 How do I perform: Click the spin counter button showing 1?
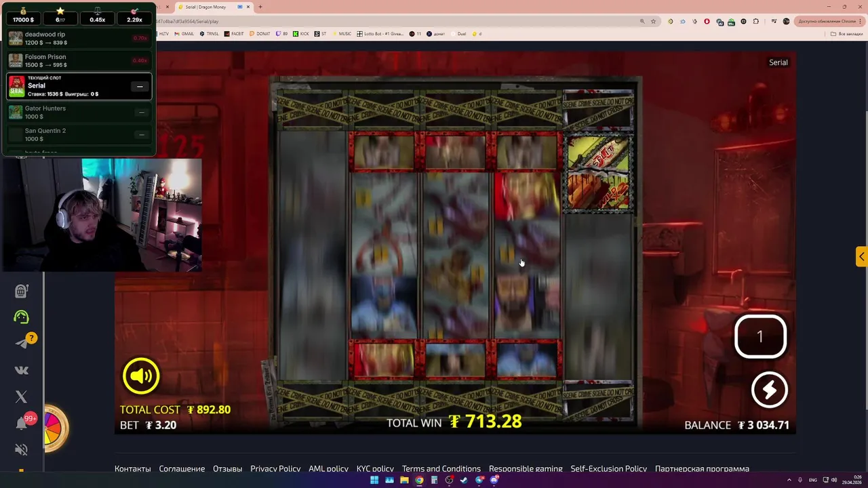(x=760, y=336)
